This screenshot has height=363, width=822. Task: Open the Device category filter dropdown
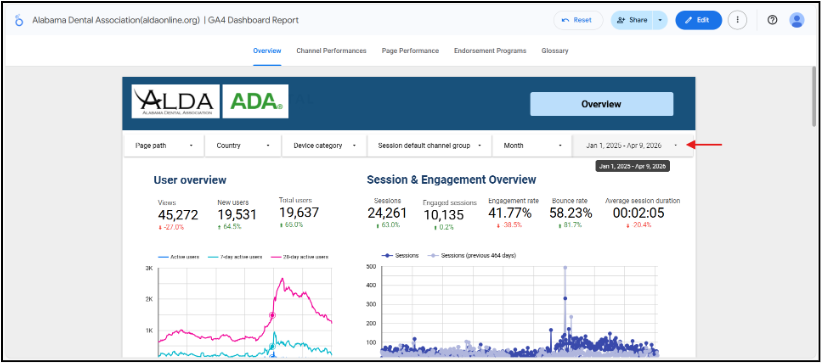click(325, 145)
